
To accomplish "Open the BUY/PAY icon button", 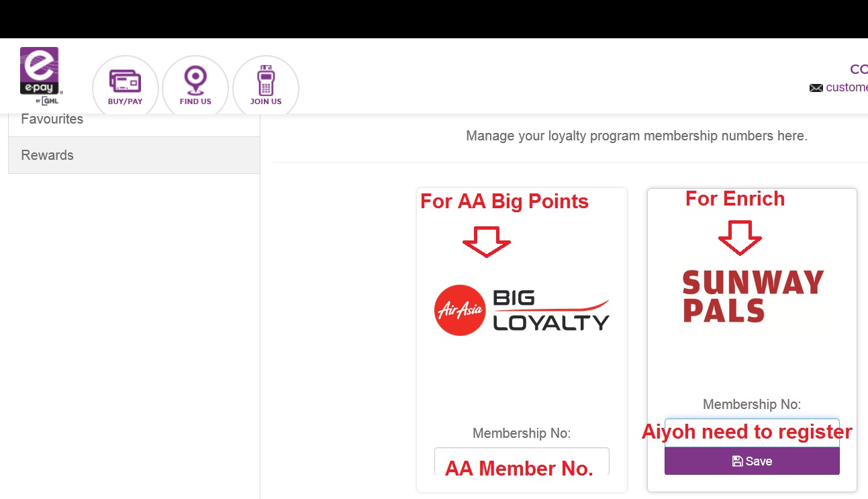I will pos(125,88).
